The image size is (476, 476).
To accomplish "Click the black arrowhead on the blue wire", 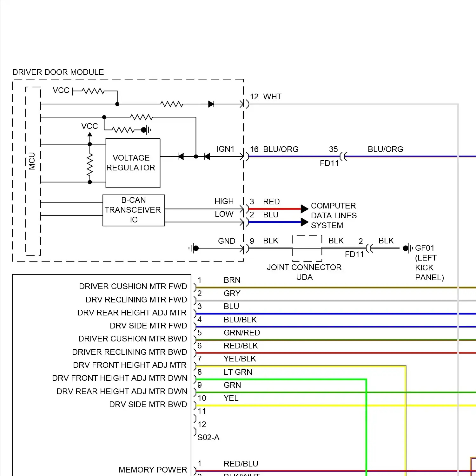I will [304, 222].
